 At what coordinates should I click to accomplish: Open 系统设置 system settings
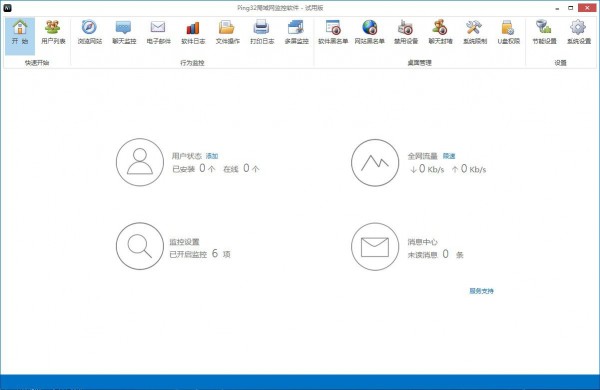click(x=579, y=32)
